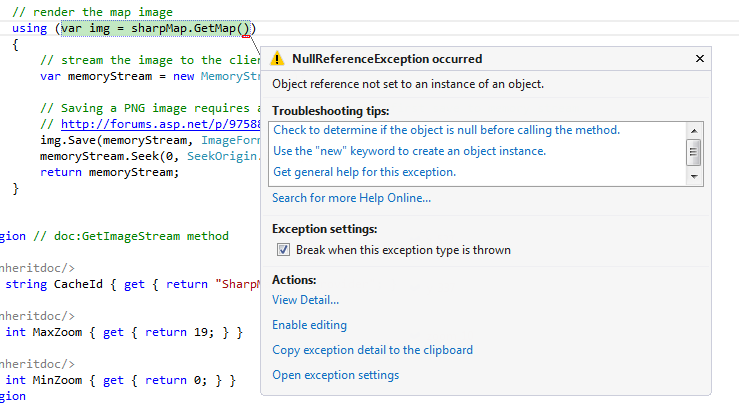The width and height of the screenshot is (739, 404).
Task: Click the troubleshooting tips scrollbar thumb
Action: coord(694,152)
